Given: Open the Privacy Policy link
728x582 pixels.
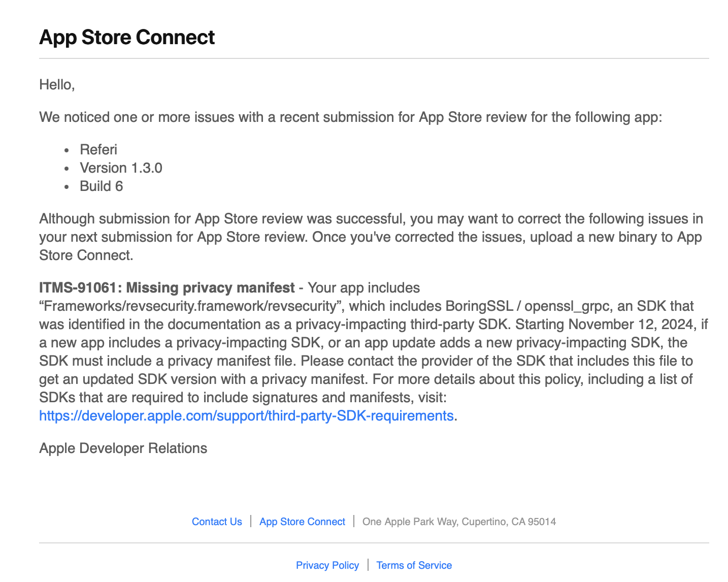Looking at the screenshot, I should pyautogui.click(x=327, y=565).
